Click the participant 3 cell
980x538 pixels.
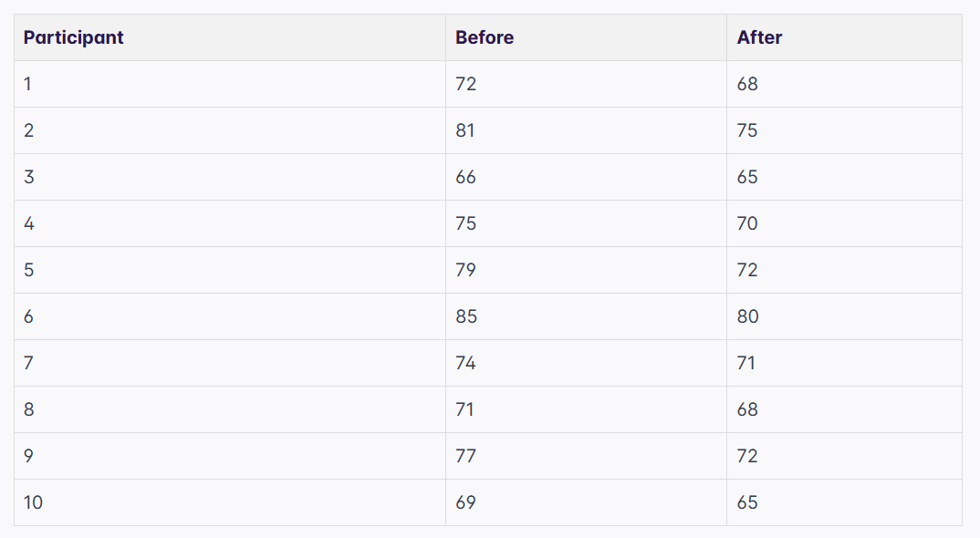29,177
